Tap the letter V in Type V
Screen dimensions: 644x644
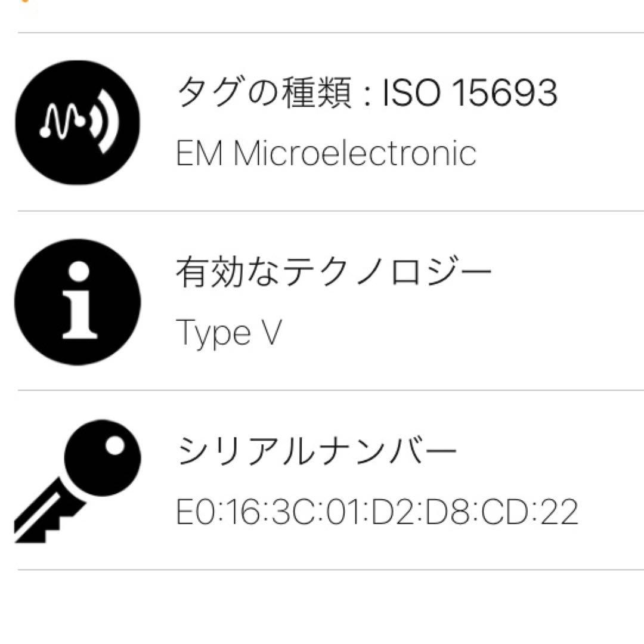(269, 332)
